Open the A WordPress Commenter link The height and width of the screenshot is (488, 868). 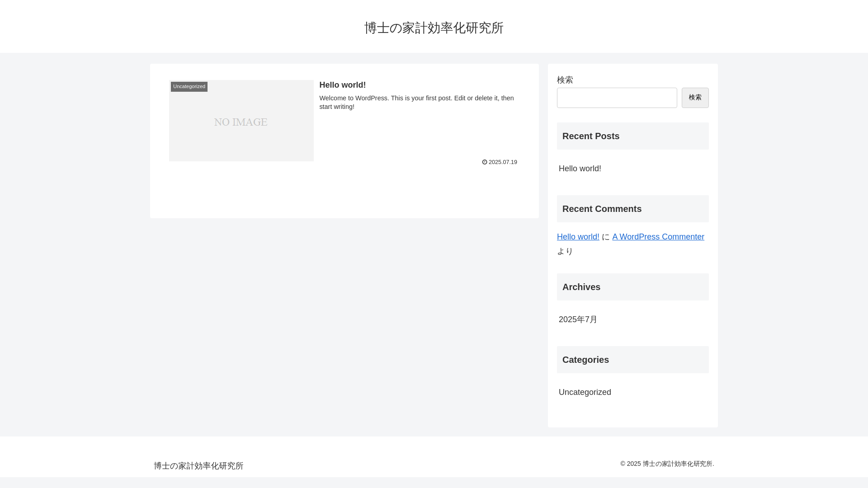tap(658, 237)
